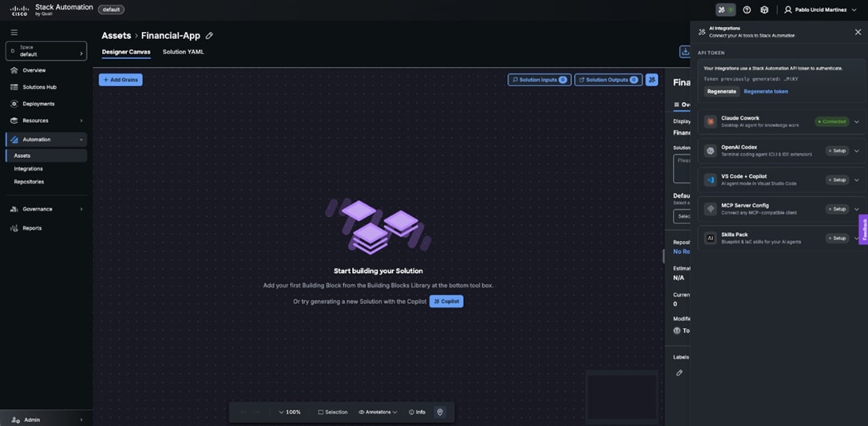Expand the OpenAI Codex integration chevron

click(x=857, y=151)
